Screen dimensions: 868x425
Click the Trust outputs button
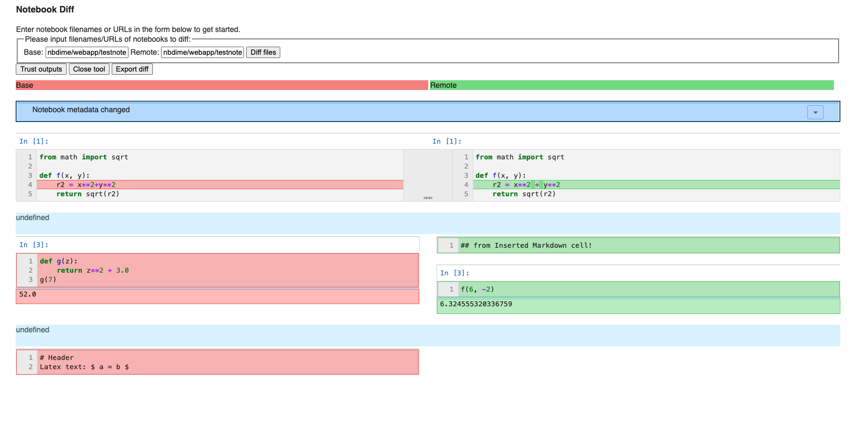(x=41, y=69)
